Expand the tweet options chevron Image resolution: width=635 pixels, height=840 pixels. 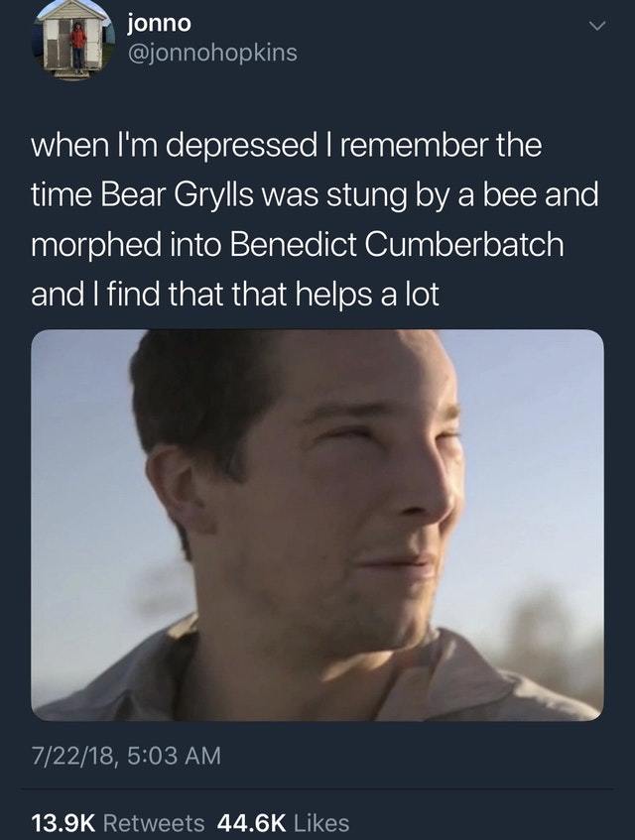point(596,26)
